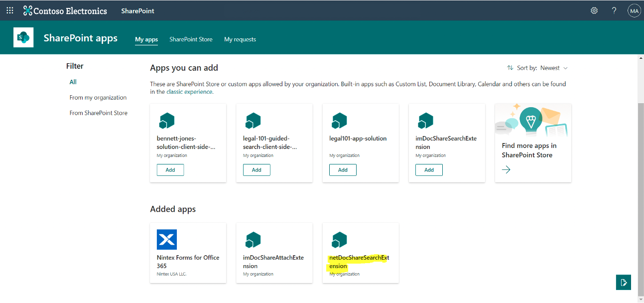
Task: Click the SharePoint Store illustration thumbnail
Action: tap(533, 121)
